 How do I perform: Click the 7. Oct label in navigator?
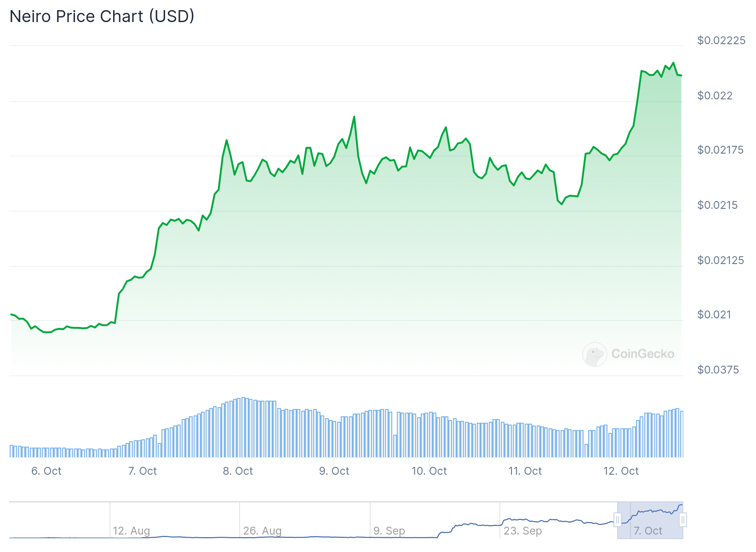point(648,531)
